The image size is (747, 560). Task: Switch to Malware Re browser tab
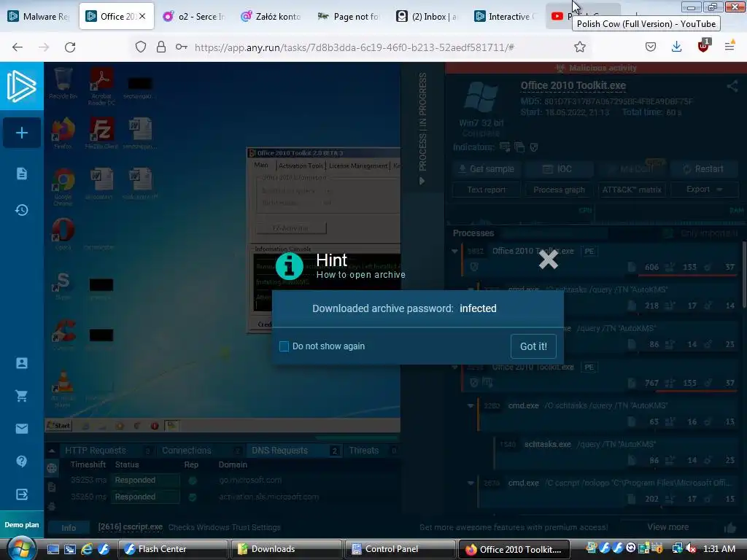pyautogui.click(x=39, y=17)
